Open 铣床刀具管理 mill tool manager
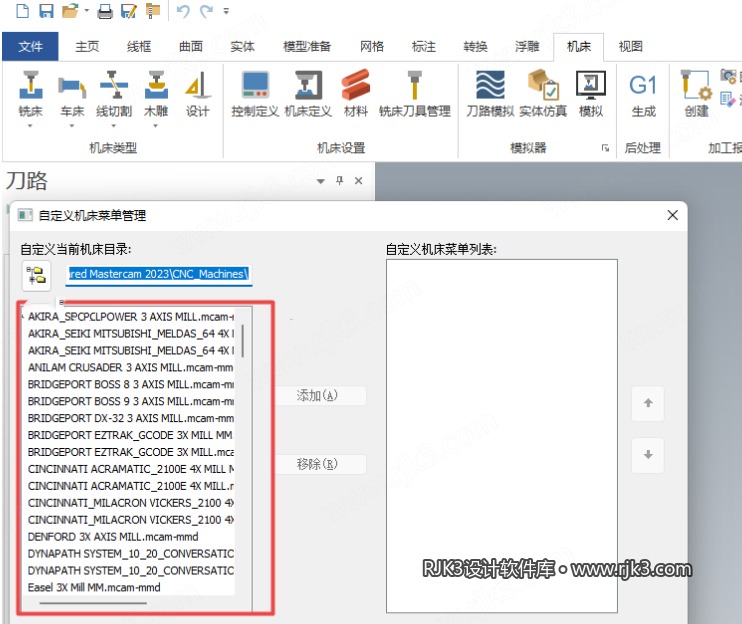The height and width of the screenshot is (624, 742). [415, 94]
